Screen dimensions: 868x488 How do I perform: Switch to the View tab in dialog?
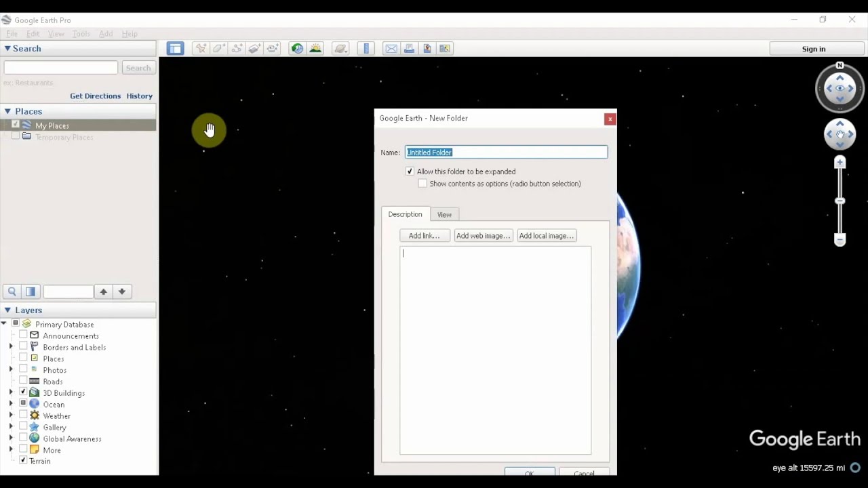pyautogui.click(x=444, y=215)
